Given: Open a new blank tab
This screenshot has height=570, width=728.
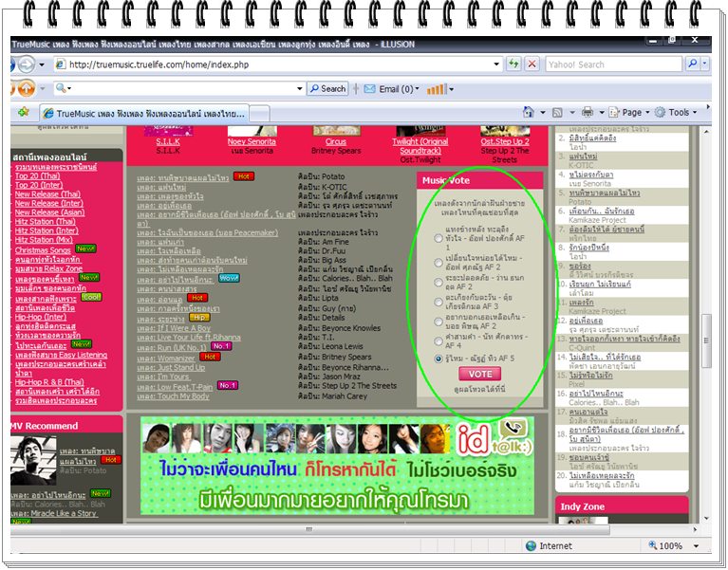Looking at the screenshot, I should [259, 113].
